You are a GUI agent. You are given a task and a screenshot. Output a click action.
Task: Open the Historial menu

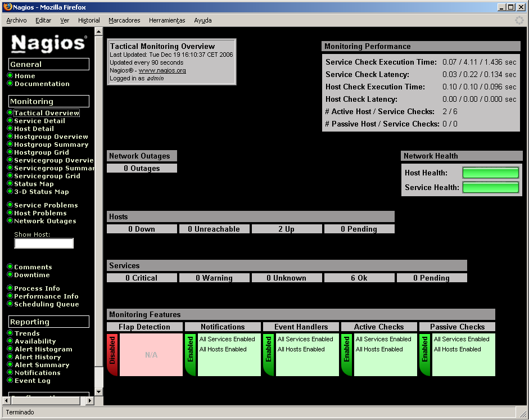click(89, 21)
